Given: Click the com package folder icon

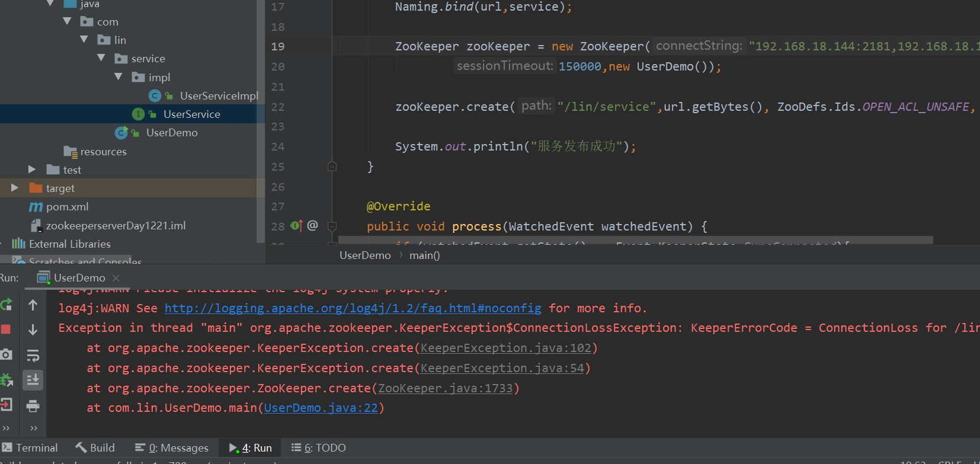Looking at the screenshot, I should click(x=87, y=22).
